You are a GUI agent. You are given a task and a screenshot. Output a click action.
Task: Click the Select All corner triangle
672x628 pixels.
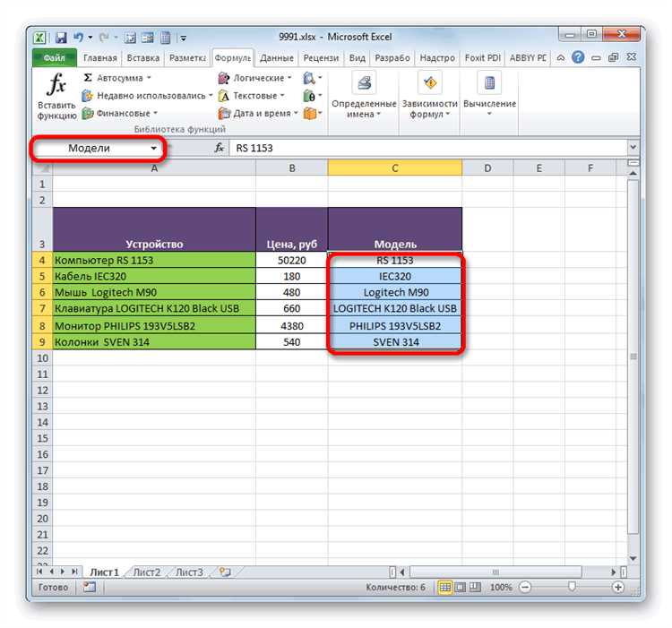[x=42, y=168]
